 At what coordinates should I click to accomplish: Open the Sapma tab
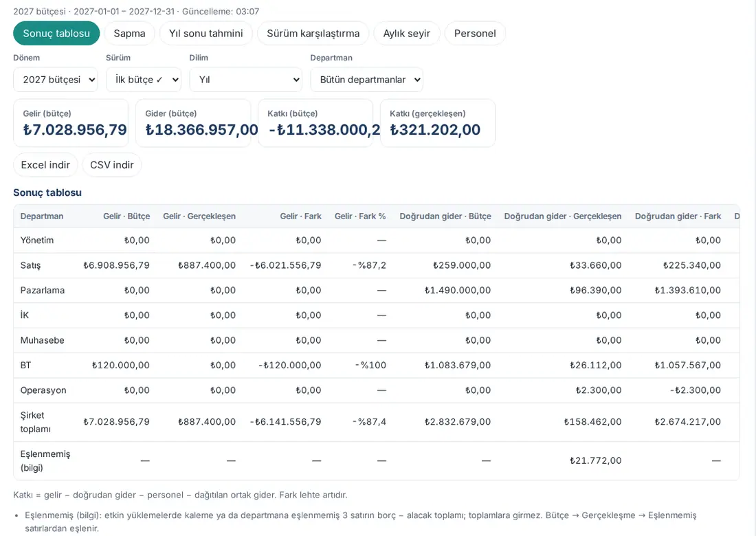click(x=129, y=33)
